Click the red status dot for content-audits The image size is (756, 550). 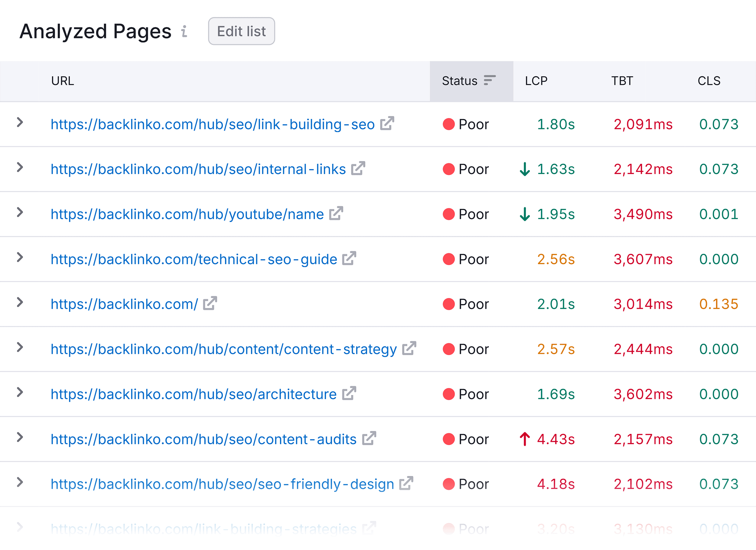[x=449, y=439]
